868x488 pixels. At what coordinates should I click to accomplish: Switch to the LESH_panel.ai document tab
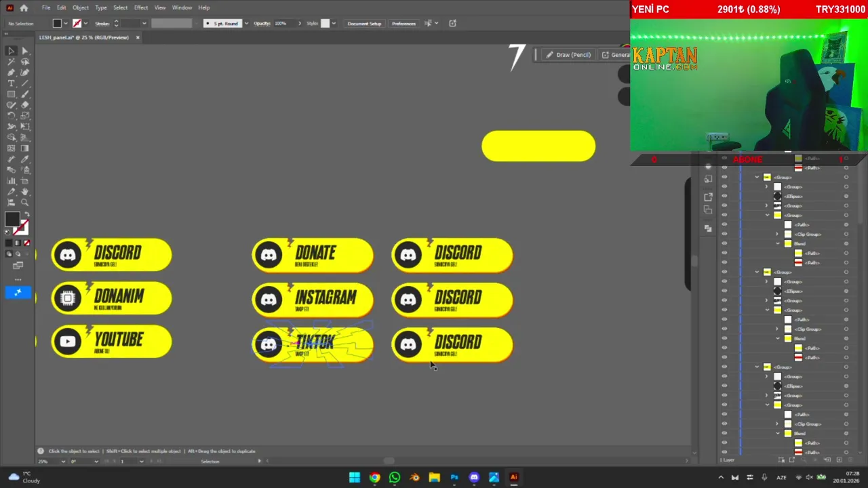pos(84,37)
